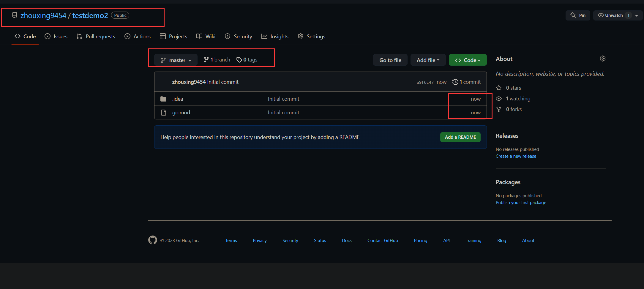View the 1 watching list

518,99
